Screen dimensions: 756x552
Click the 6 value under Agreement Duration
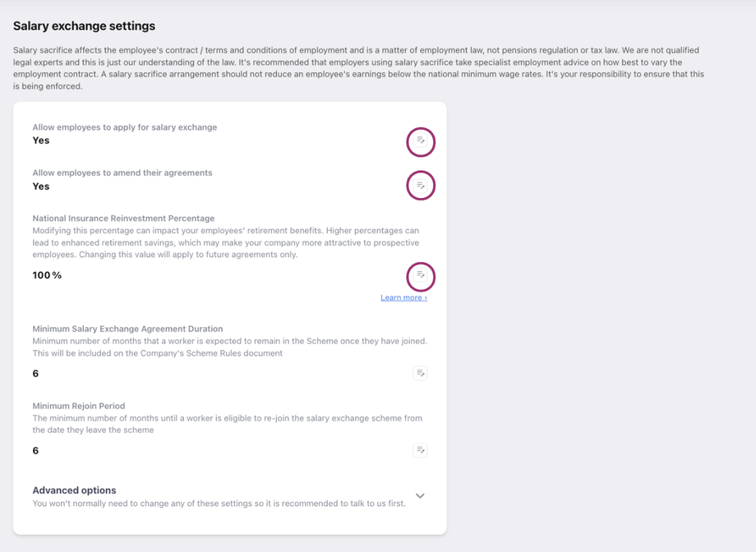click(x=36, y=374)
